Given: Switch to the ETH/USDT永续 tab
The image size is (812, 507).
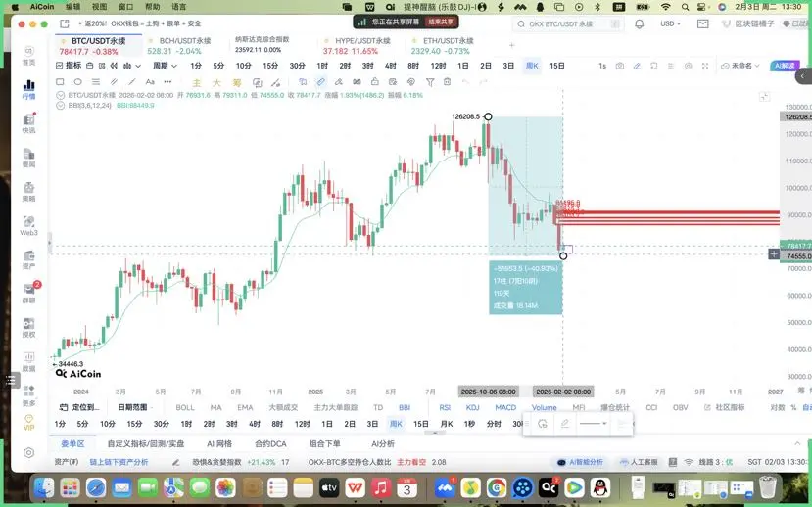Looking at the screenshot, I should tap(444, 46).
